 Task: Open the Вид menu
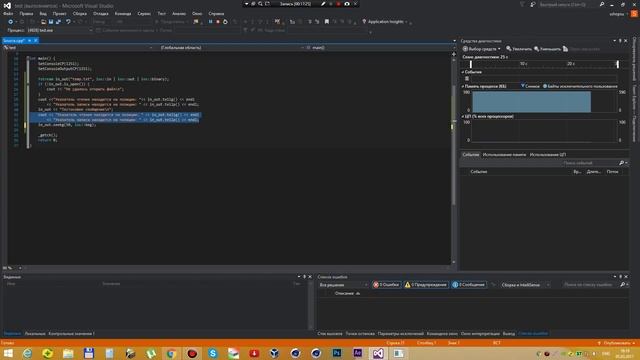[x=43, y=13]
